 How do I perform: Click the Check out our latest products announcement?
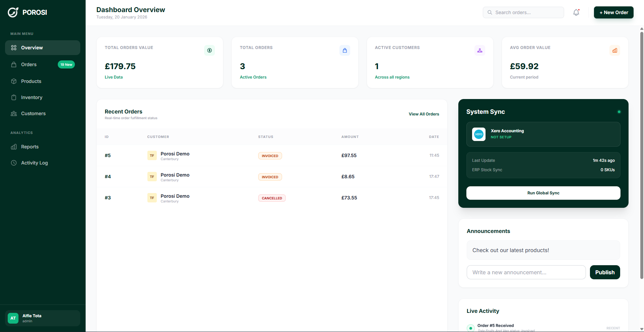[543, 250]
